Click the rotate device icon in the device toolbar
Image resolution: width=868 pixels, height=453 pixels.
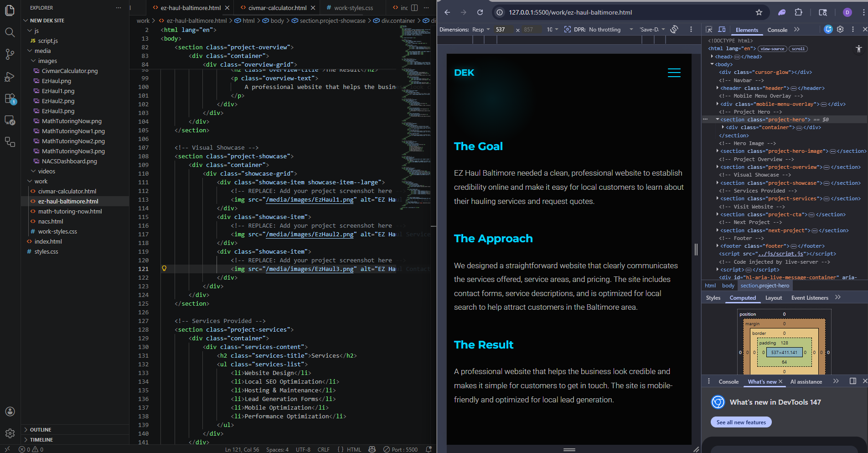click(674, 29)
